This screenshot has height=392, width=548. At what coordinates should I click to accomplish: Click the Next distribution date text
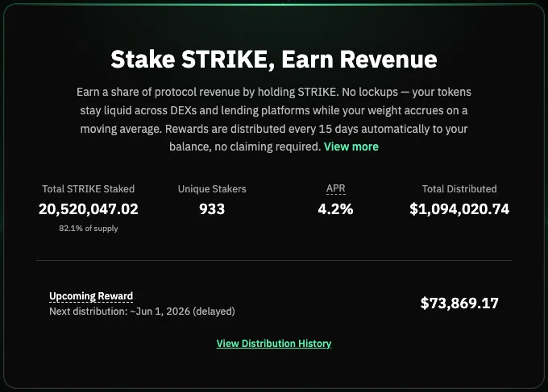point(142,311)
